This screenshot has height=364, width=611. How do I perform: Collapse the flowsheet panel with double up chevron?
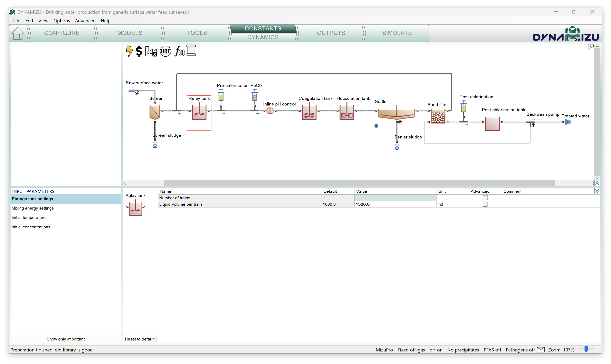(x=597, y=183)
